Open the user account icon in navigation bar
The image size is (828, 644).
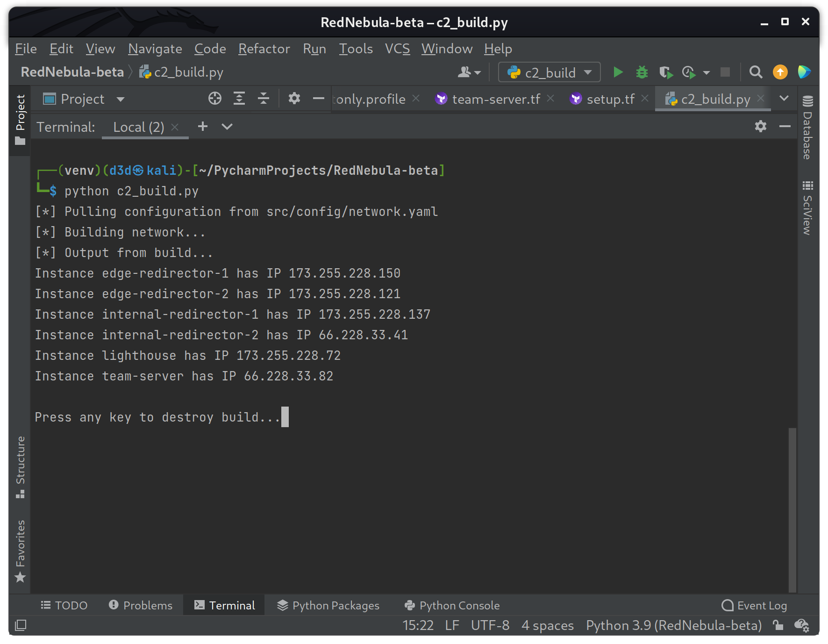click(464, 72)
